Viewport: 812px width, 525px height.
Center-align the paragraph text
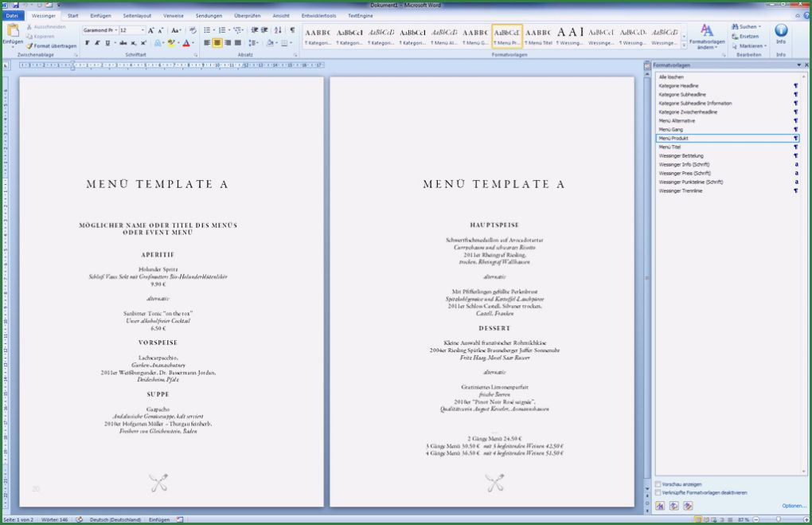[217, 43]
